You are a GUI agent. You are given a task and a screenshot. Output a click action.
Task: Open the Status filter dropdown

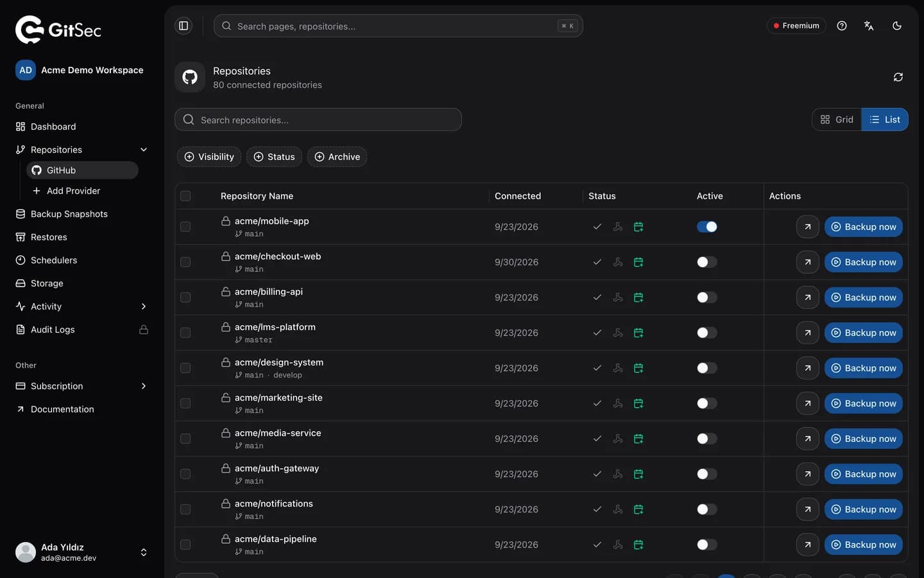[274, 157]
